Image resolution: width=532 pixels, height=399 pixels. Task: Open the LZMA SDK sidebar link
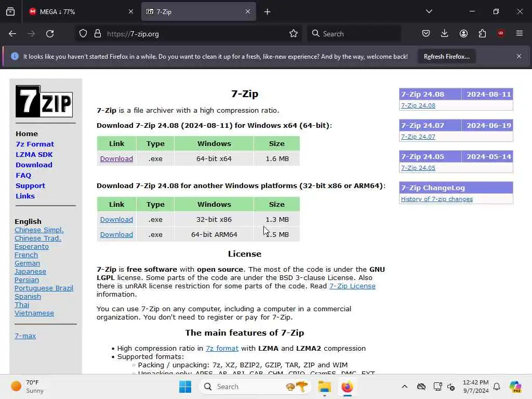pos(34,155)
